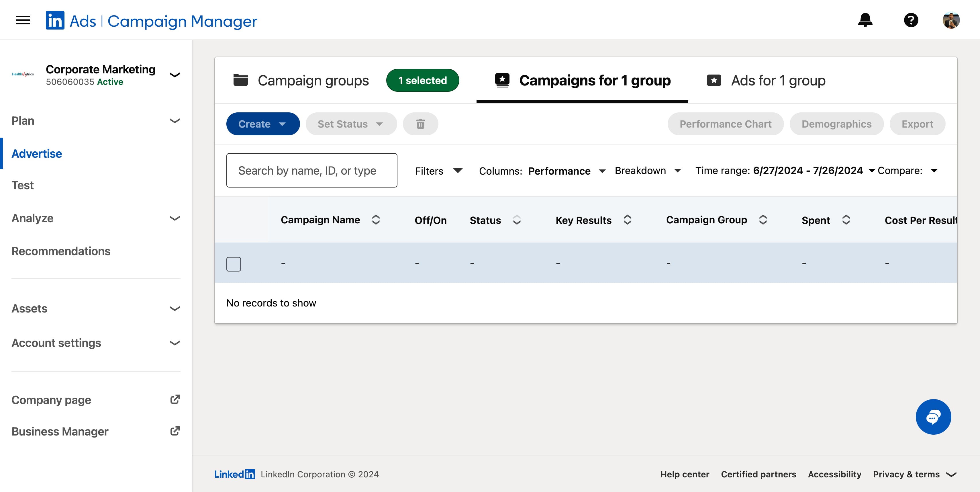Image resolution: width=980 pixels, height=492 pixels.
Task: Open Plan in the sidebar
Action: click(x=23, y=121)
